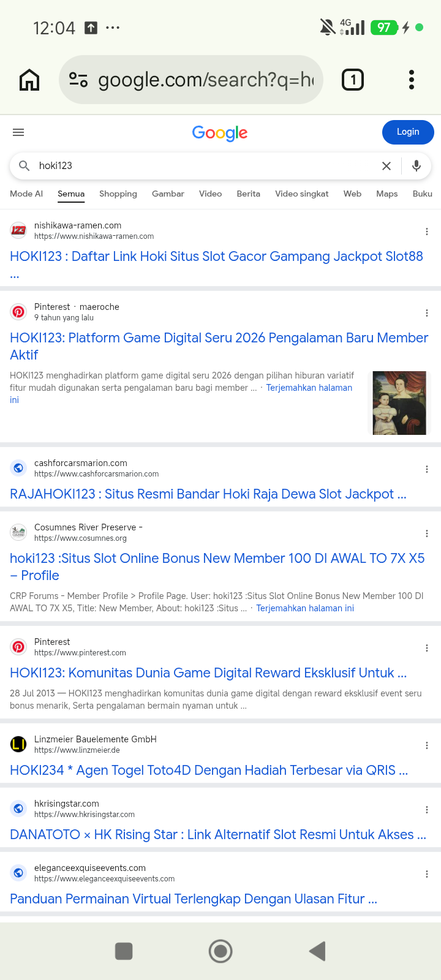Open options for eleganceexquiseevents.com result

tap(427, 874)
